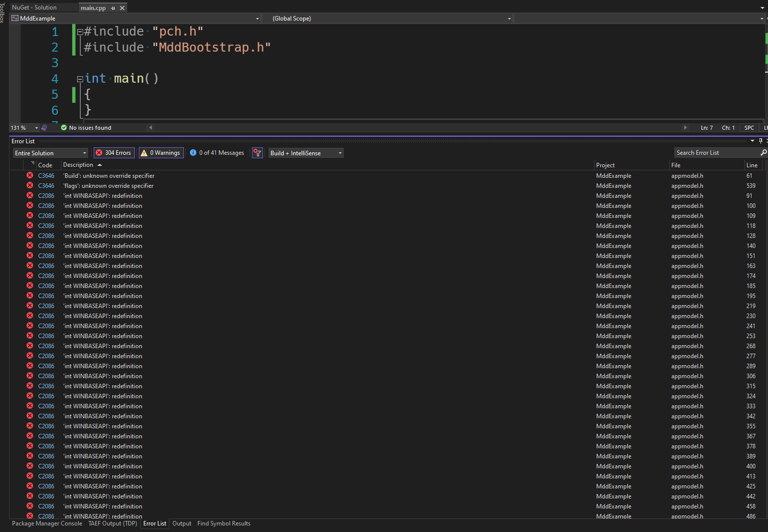Screen dimensions: 768x532
Task: Switch to the Output tab
Action: pos(181,523)
